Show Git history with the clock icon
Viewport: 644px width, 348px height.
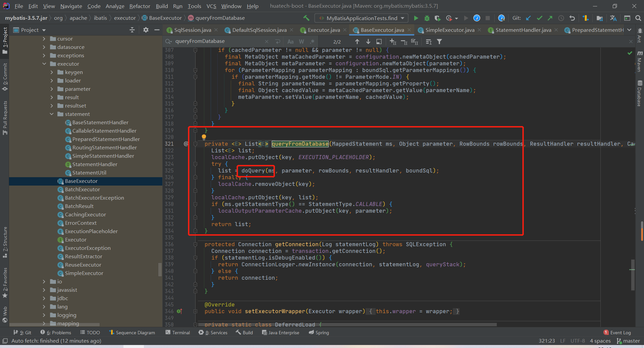(x=561, y=18)
